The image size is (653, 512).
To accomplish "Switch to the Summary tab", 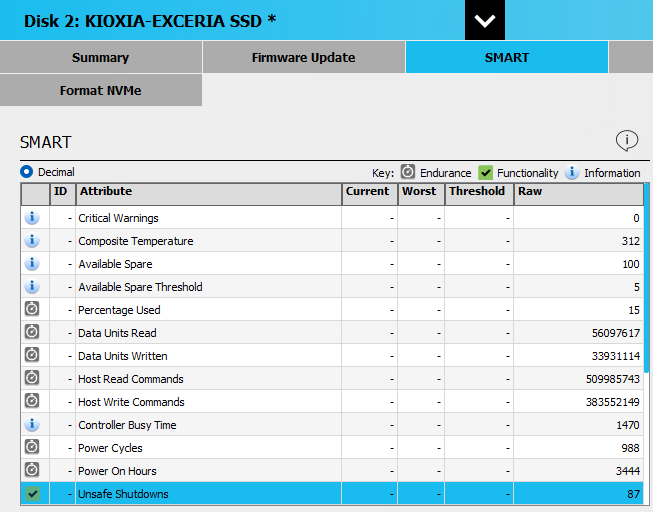I will (100, 57).
